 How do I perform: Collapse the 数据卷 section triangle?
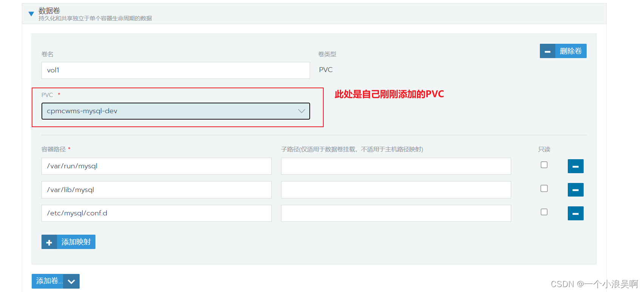point(31,14)
